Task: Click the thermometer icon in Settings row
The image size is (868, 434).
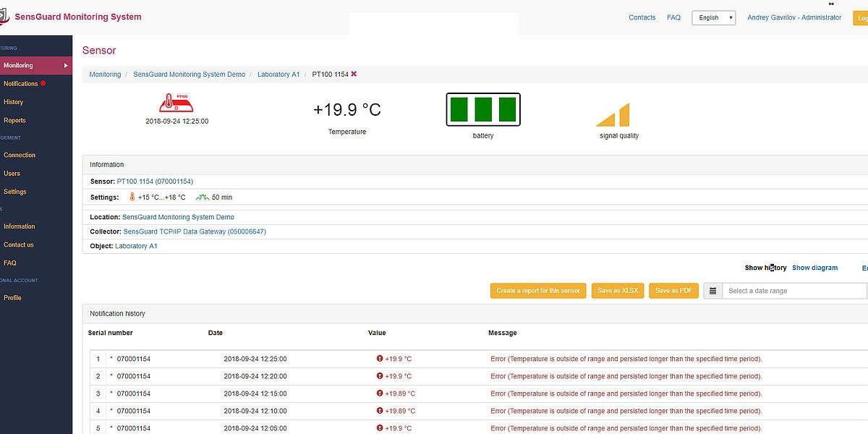Action: 132,197
